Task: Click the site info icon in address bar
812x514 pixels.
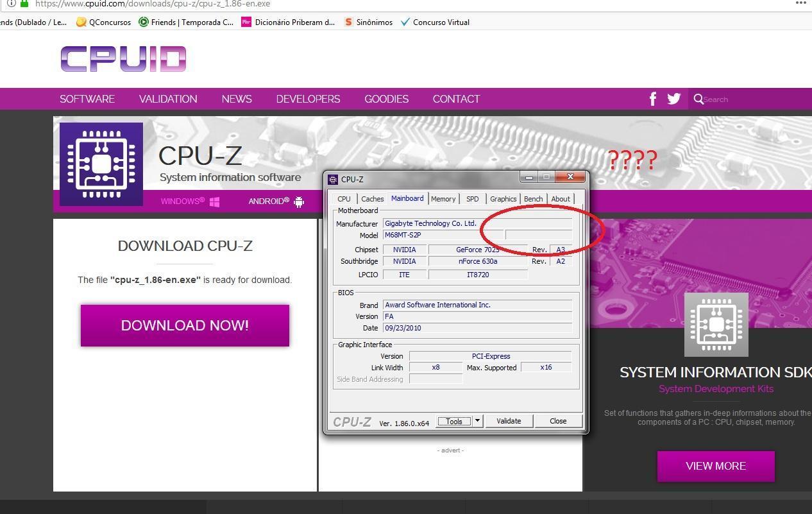Action: pyautogui.click(x=11, y=3)
